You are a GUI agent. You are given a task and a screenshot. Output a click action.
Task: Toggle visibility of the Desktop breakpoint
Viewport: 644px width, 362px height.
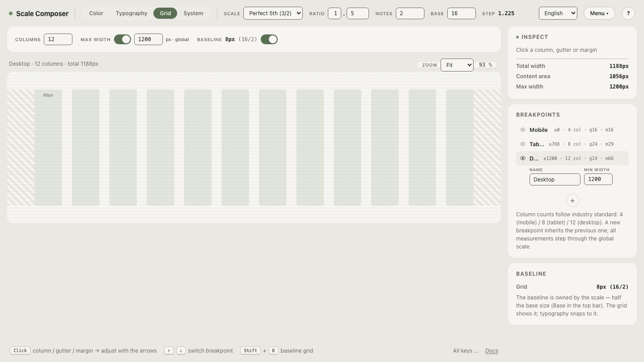pyautogui.click(x=523, y=158)
